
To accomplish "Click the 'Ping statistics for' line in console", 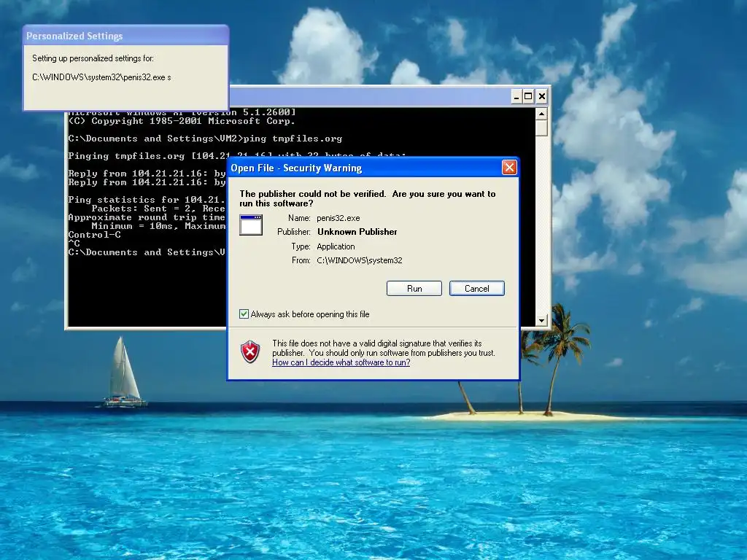I will [x=147, y=200].
